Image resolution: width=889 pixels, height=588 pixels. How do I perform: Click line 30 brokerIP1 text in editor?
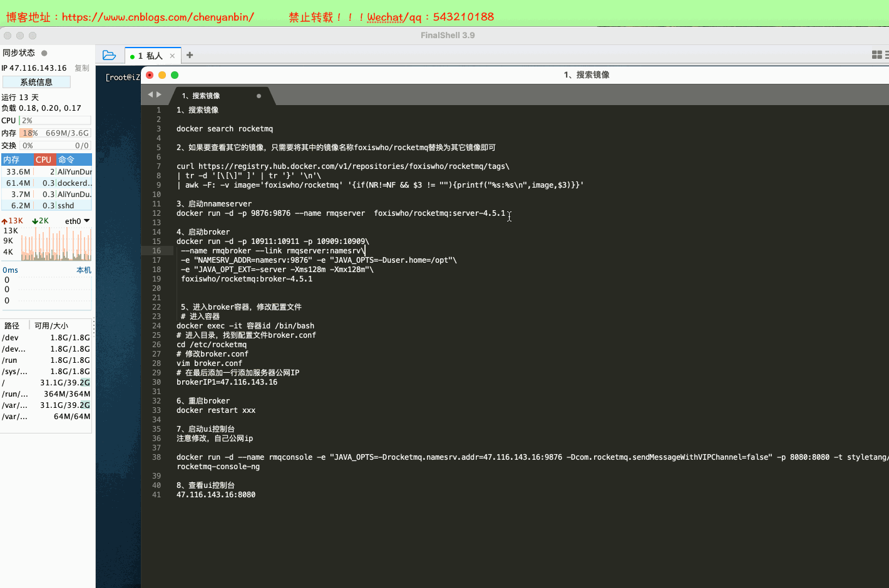pos(227,382)
